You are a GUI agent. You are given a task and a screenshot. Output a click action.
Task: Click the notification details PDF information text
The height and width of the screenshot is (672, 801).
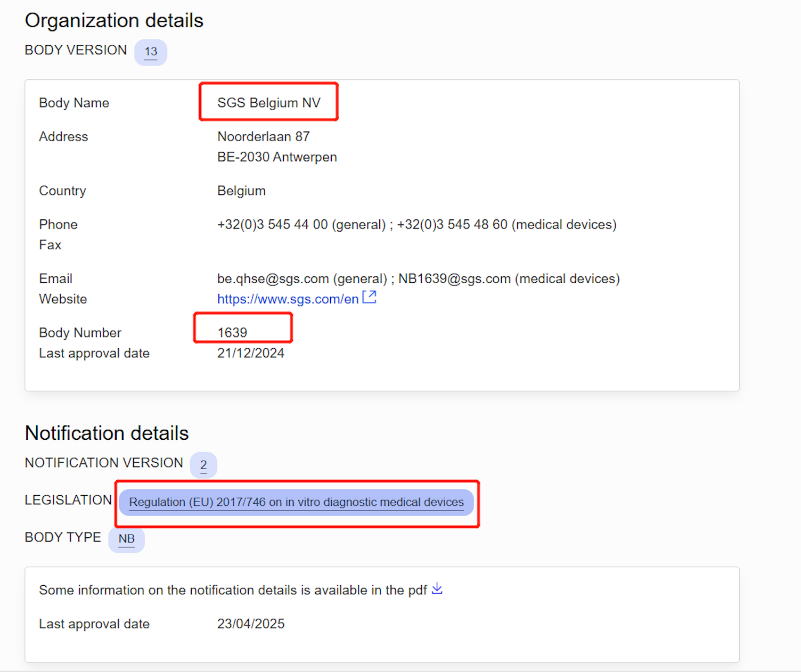tap(233, 590)
